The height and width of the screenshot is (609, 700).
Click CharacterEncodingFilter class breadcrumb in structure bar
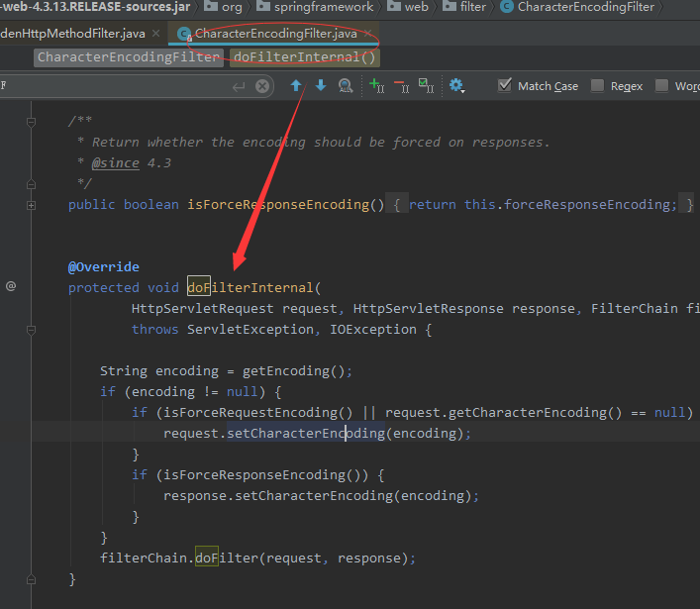coord(129,57)
